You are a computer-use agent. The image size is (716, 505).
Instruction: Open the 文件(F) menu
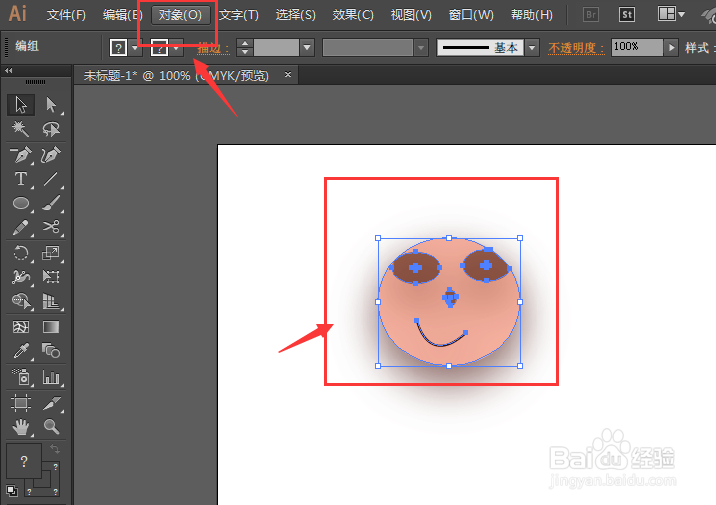tap(66, 15)
